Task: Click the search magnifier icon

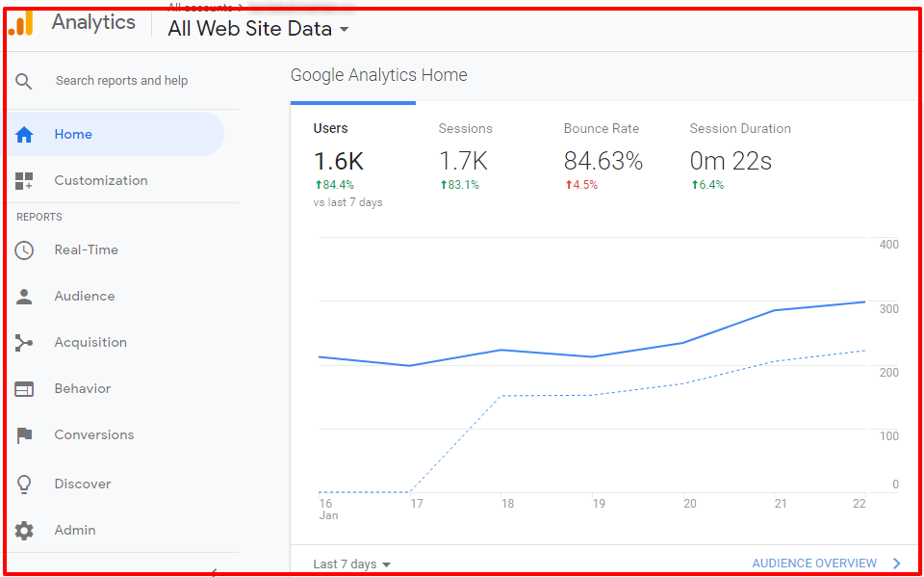Action: 23,81
